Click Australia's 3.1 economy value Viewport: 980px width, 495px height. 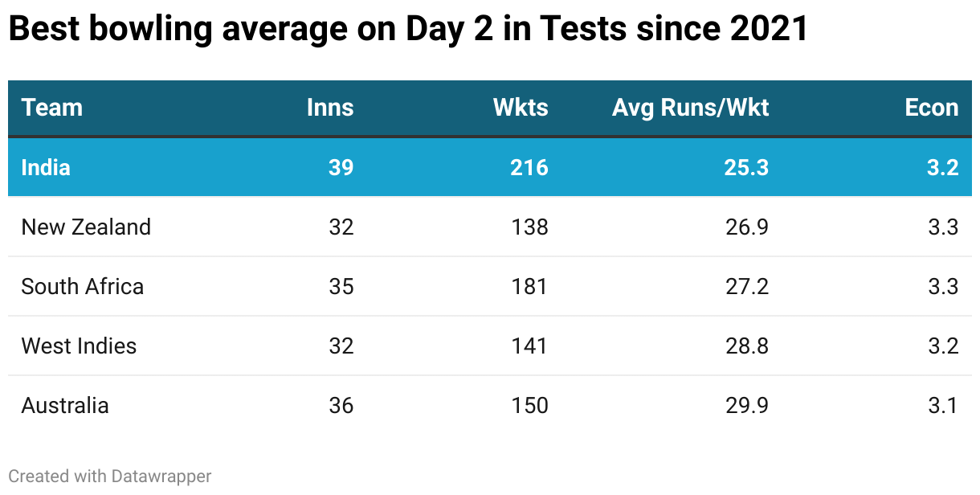pos(941,405)
